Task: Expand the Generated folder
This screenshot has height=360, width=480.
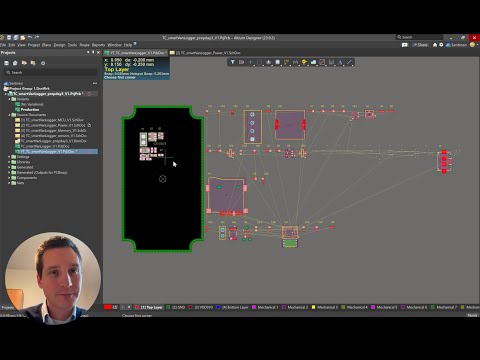Action: coord(9,167)
